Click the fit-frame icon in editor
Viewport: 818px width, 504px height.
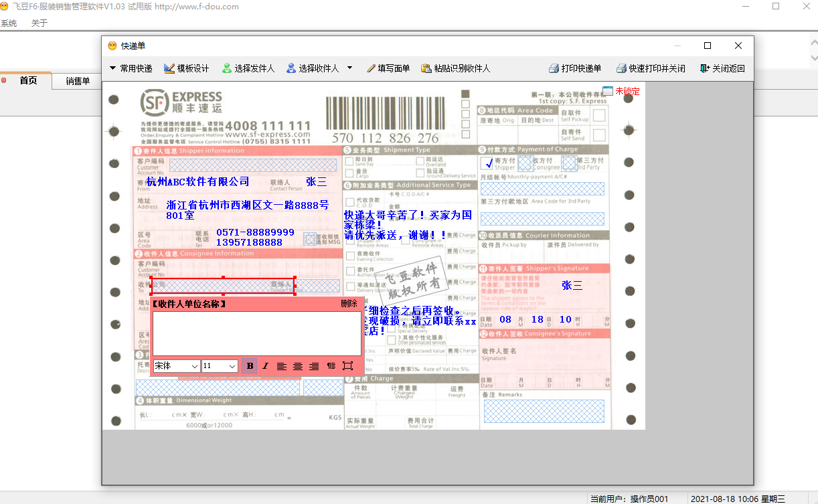(347, 366)
